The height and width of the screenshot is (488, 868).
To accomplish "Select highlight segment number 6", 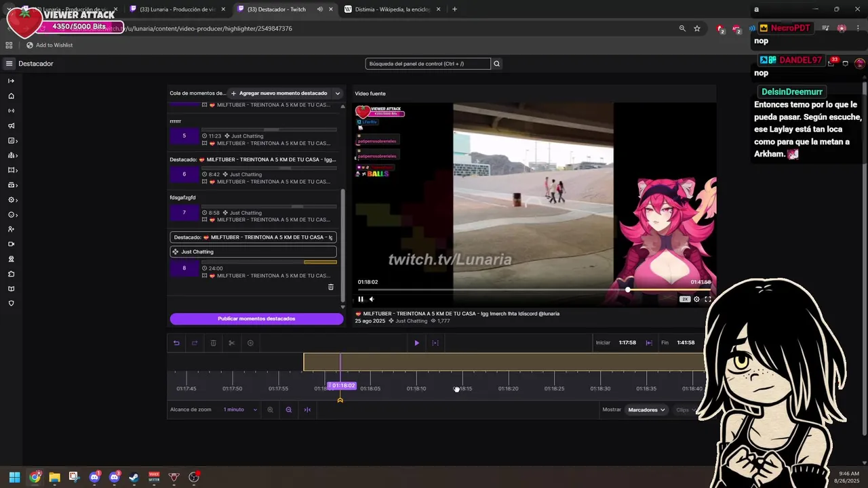I will pos(184,174).
